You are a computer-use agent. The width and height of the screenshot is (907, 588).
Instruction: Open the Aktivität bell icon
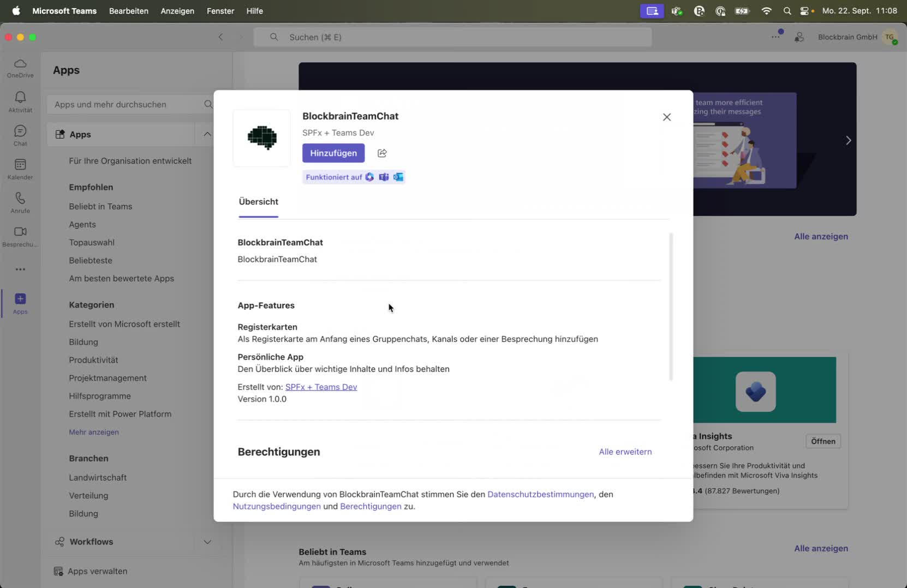[20, 101]
